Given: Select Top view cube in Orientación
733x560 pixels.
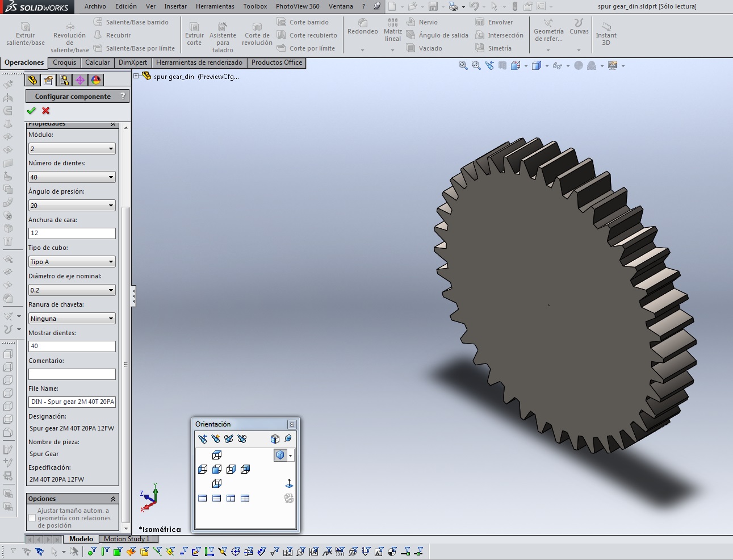Looking at the screenshot, I should click(x=217, y=455).
